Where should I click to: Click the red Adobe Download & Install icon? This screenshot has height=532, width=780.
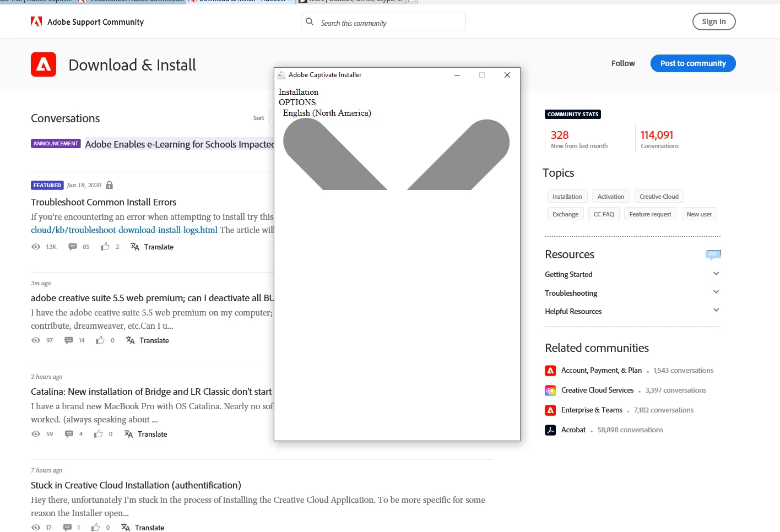[x=44, y=64]
